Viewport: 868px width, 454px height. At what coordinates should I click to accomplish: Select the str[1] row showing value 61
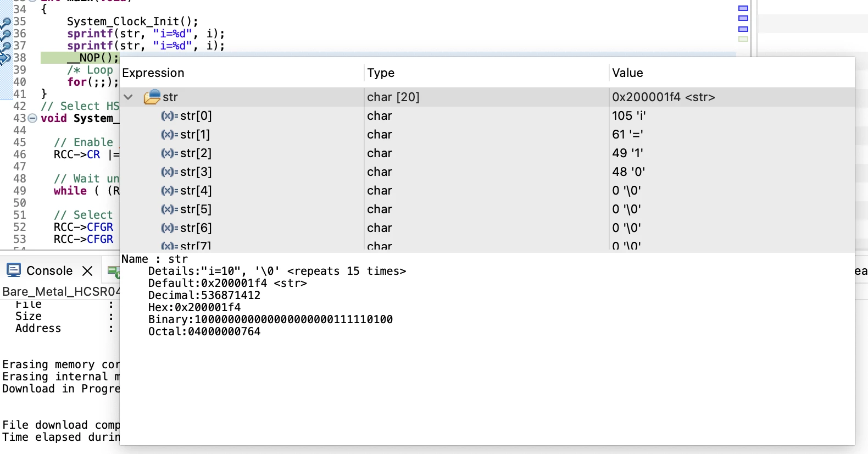tap(487, 135)
